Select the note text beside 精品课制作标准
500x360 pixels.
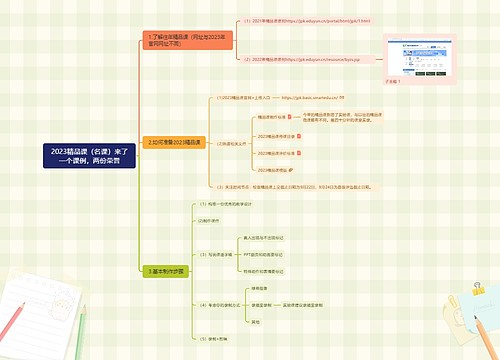(342, 117)
